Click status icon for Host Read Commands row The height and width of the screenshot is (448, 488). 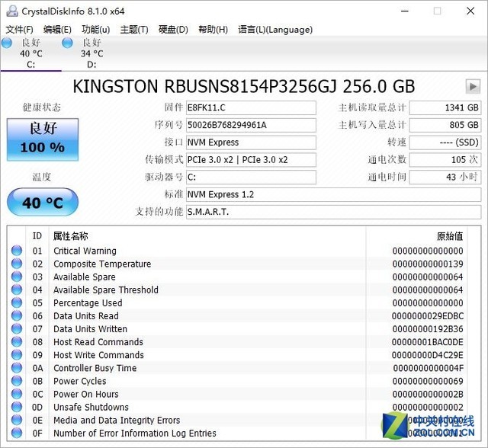[x=17, y=341]
